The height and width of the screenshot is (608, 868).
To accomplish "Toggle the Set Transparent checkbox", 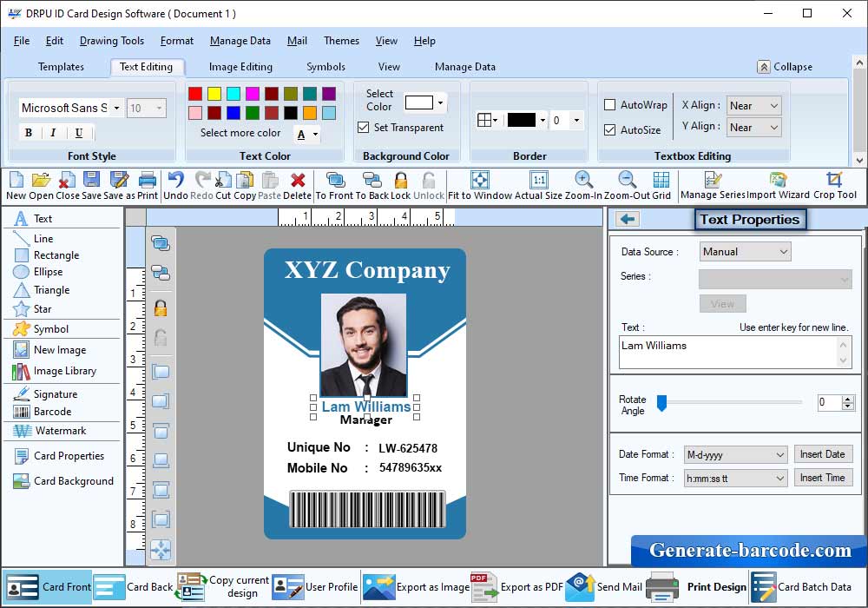I will [x=363, y=128].
